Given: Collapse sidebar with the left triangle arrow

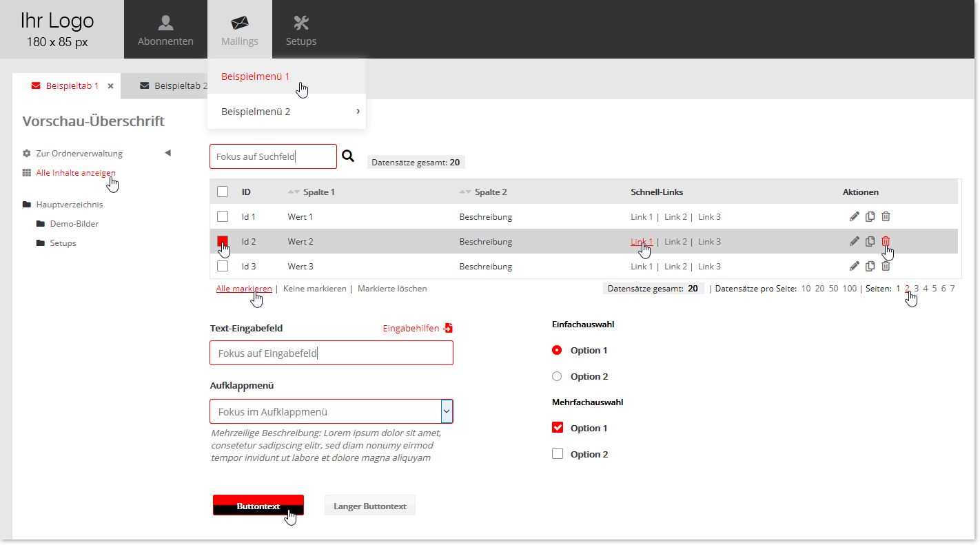Looking at the screenshot, I should pyautogui.click(x=167, y=153).
